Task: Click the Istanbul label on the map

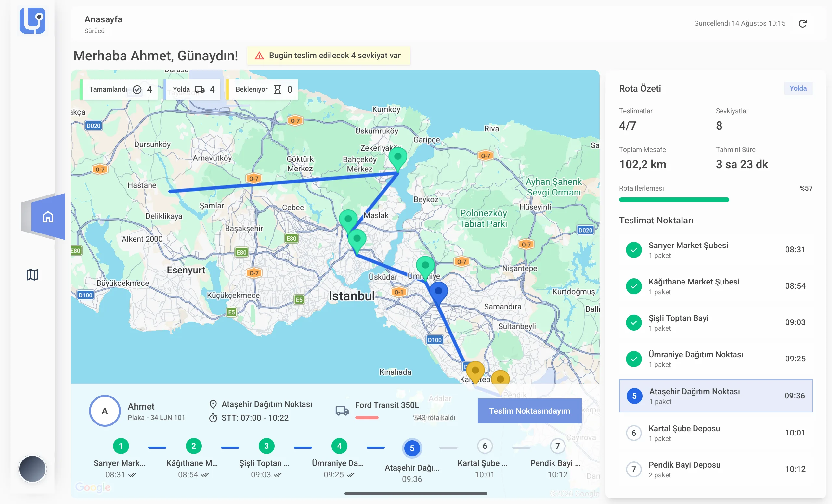Action: [352, 296]
